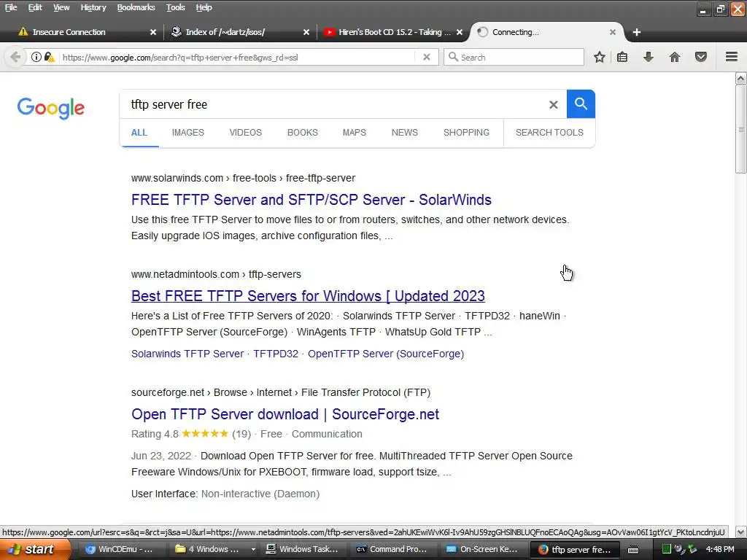The height and width of the screenshot is (560, 747).
Task: Bookmark this page with the star icon
Action: 600,57
